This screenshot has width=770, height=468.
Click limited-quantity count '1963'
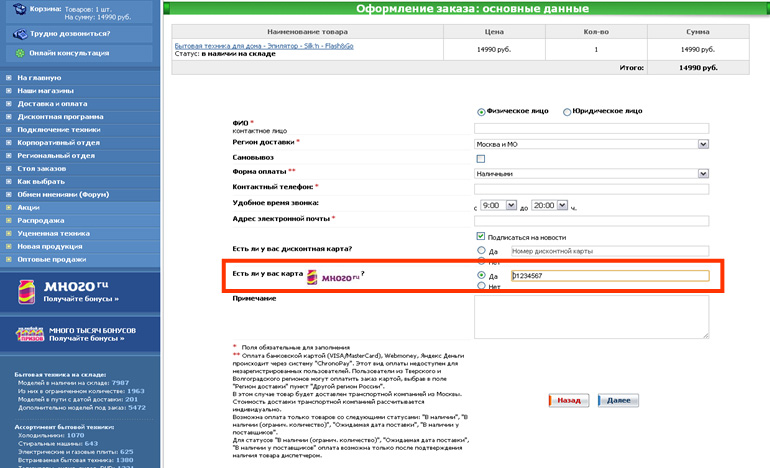coord(136,391)
